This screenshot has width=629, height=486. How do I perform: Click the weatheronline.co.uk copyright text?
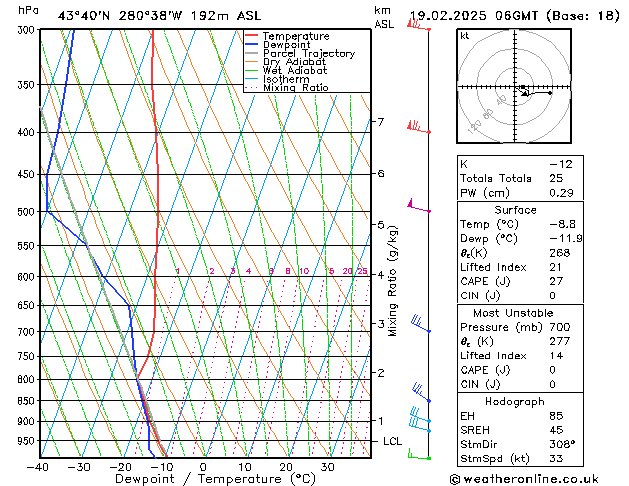pyautogui.click(x=524, y=479)
